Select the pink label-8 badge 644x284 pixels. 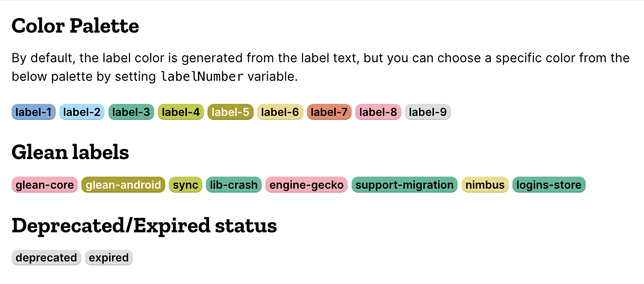tap(378, 112)
